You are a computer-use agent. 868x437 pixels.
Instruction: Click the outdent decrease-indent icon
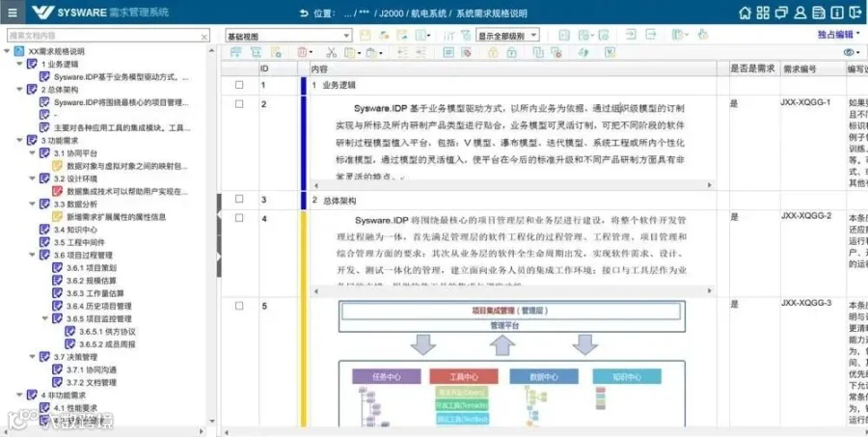pyautogui.click(x=402, y=53)
